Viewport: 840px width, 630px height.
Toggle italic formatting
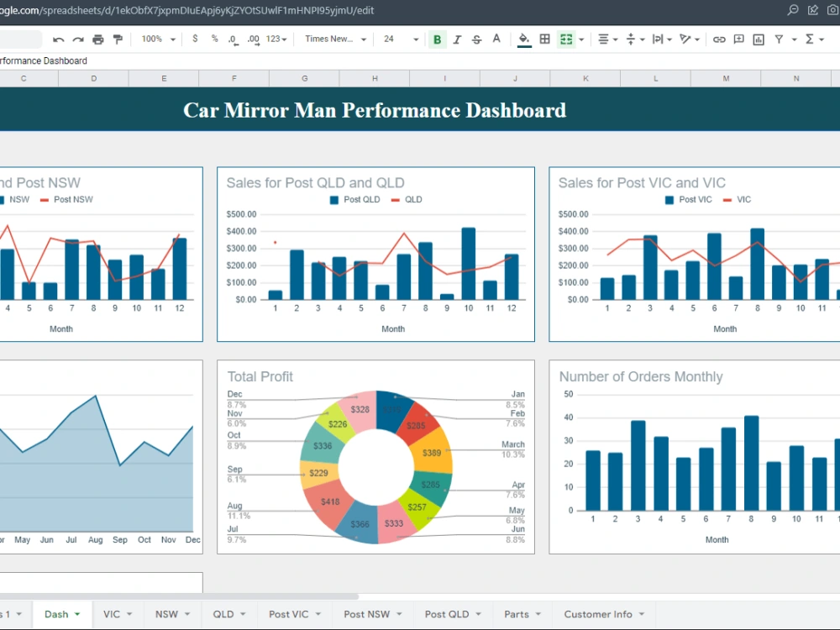coord(456,39)
